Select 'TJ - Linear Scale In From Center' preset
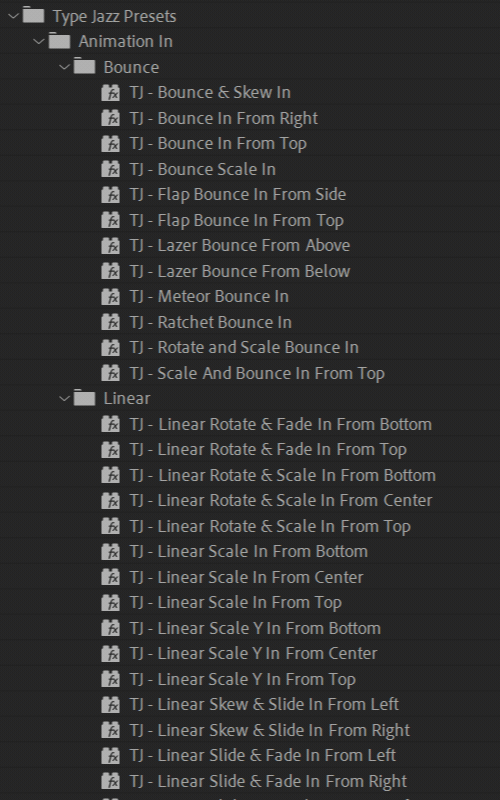This screenshot has height=800, width=500. tap(246, 577)
